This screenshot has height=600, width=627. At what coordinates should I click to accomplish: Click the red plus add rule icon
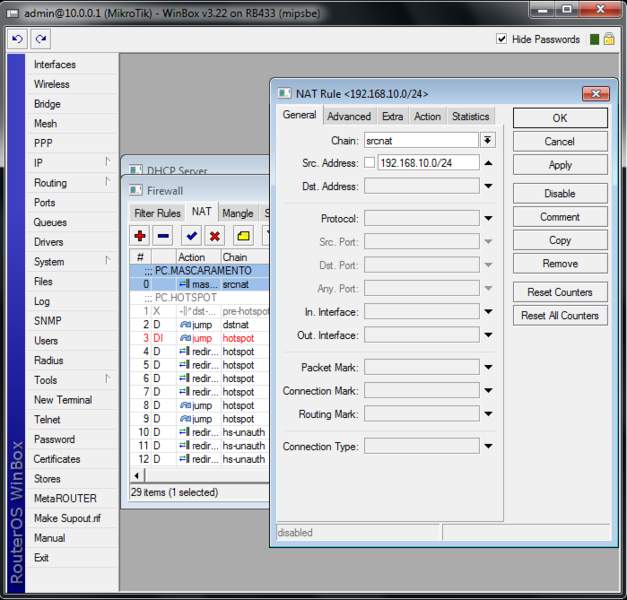(x=140, y=236)
